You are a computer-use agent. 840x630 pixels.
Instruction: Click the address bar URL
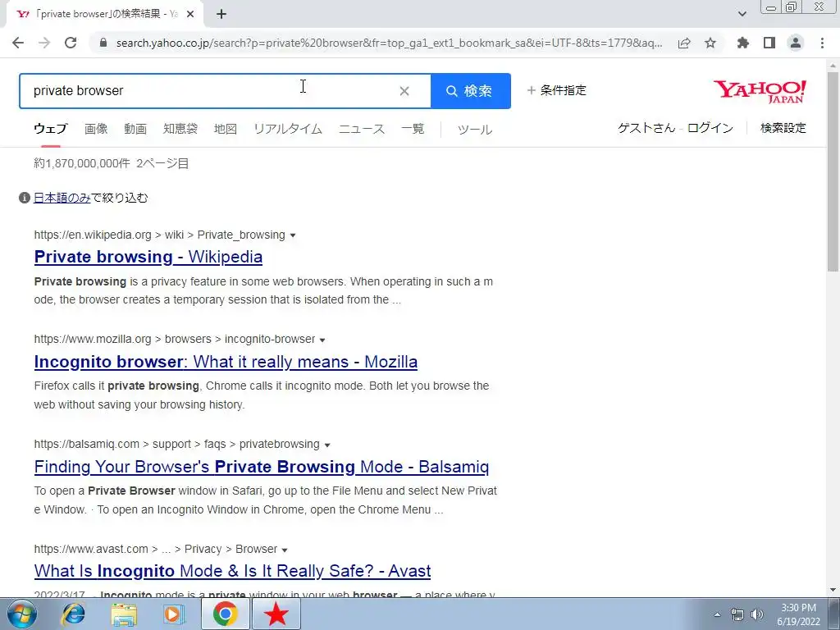click(390, 43)
